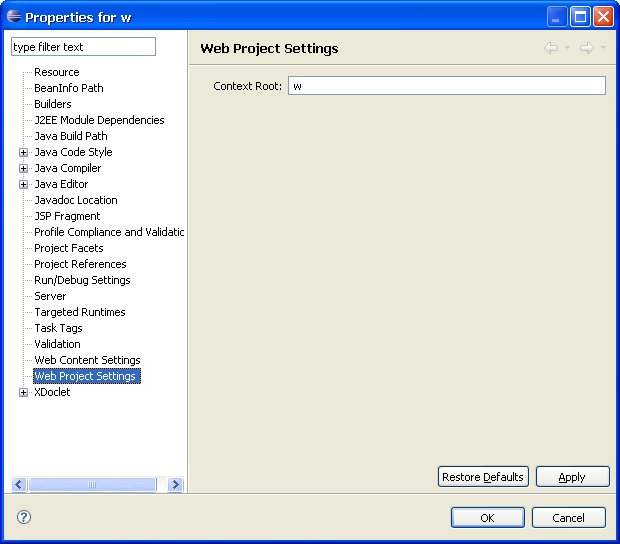This screenshot has width=620, height=544.
Task: Open the Project Facets page
Action: pyautogui.click(x=69, y=248)
